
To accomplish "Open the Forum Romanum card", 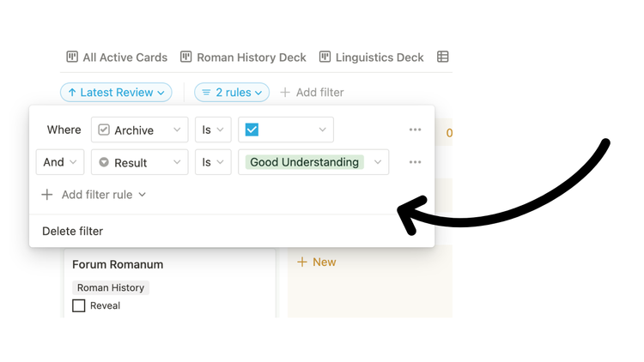I will (x=118, y=264).
